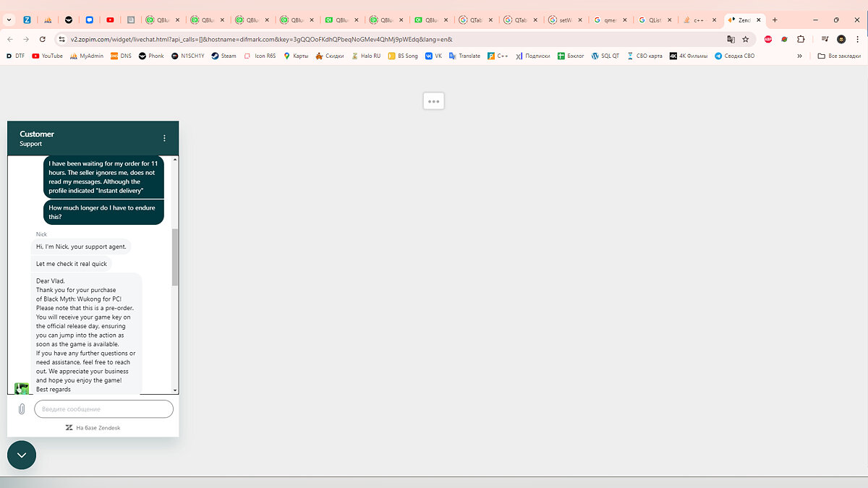The width and height of the screenshot is (868, 488).
Task: Open the tab search dropdown arrow
Action: point(9,20)
